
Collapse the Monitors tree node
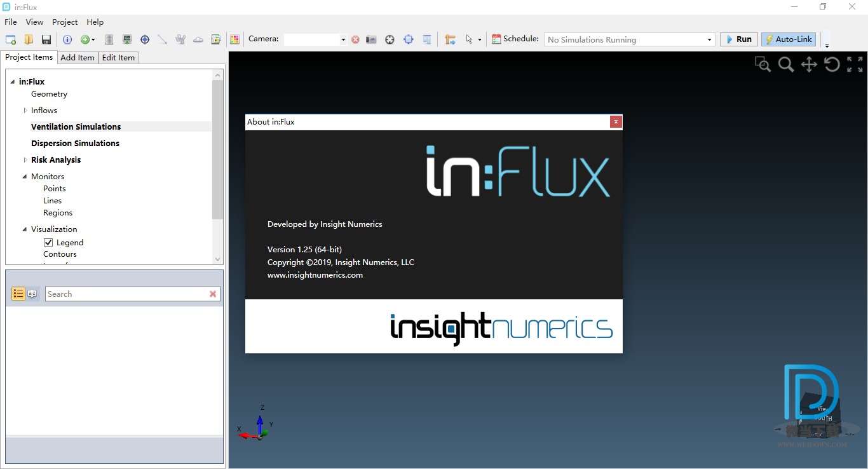25,177
